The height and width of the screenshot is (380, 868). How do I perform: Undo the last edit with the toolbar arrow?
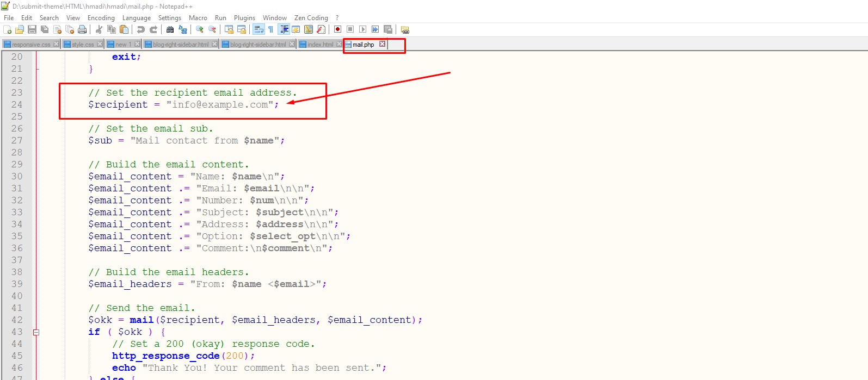(x=140, y=29)
